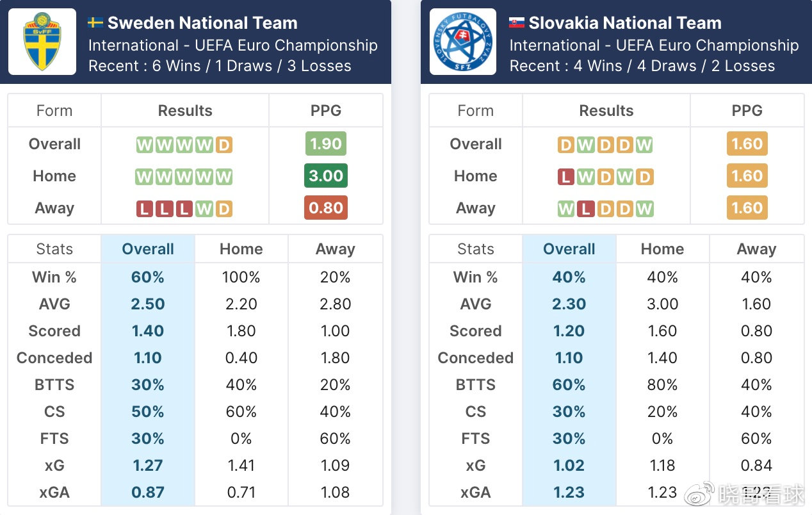Click the Swedish flag icon
The width and height of the screenshot is (812, 515).
95,23
